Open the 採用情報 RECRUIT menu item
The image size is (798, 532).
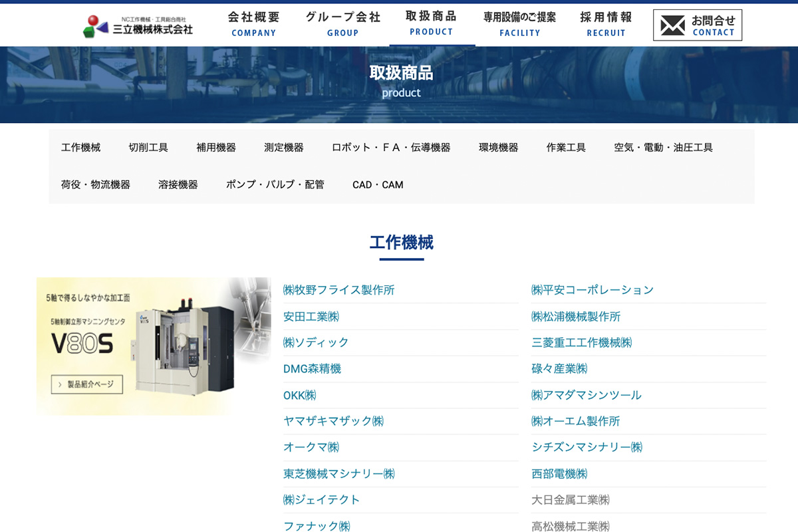[x=606, y=24]
